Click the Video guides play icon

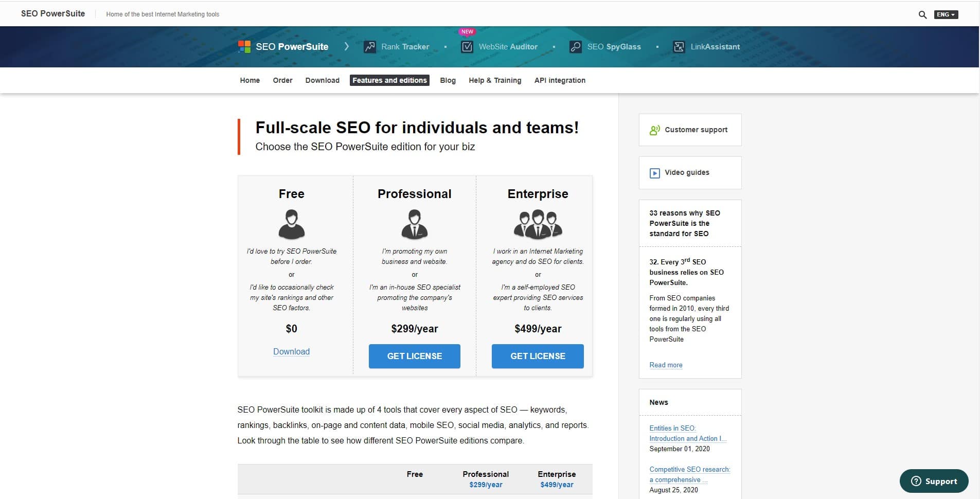click(654, 173)
